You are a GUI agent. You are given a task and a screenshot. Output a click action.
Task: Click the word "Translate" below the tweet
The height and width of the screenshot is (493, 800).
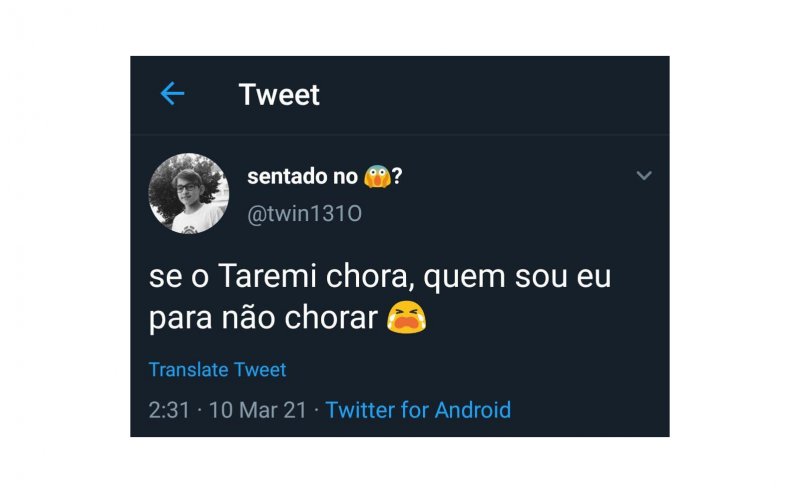tap(189, 369)
